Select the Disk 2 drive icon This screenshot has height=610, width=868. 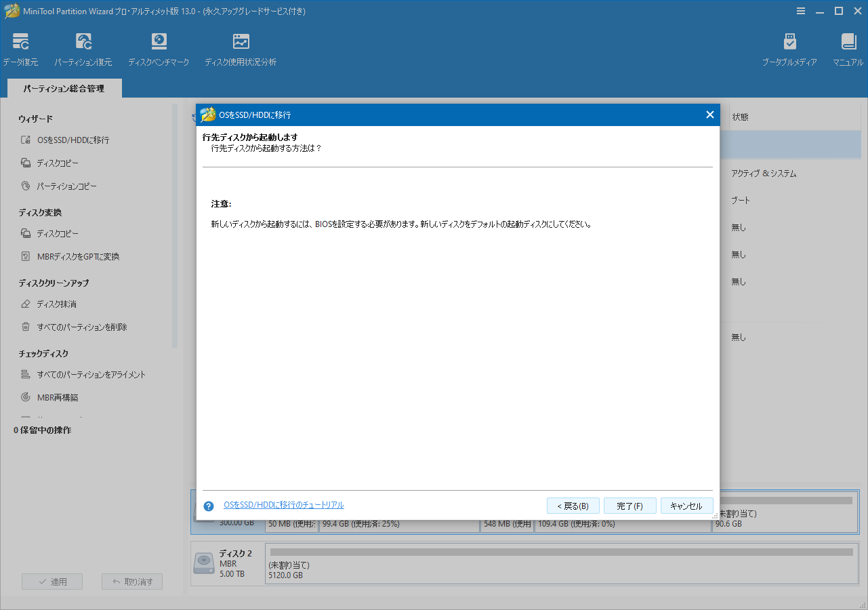coord(203,563)
